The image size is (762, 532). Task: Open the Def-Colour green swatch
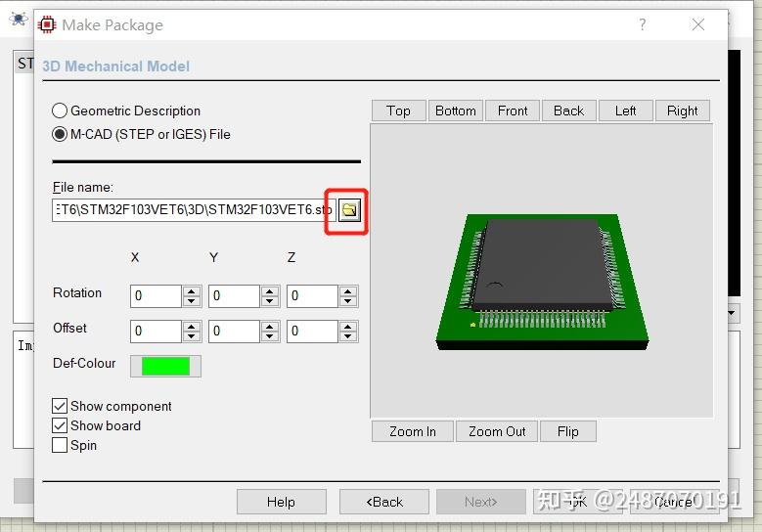tap(165, 366)
